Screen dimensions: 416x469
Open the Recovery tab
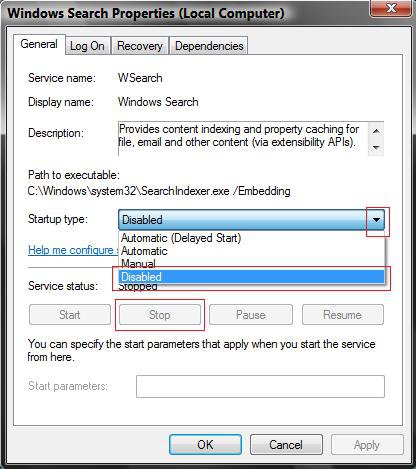point(140,46)
